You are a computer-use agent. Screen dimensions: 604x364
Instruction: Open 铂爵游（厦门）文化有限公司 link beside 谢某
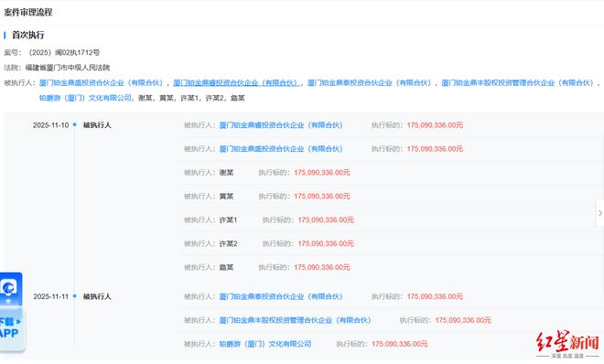click(85, 98)
